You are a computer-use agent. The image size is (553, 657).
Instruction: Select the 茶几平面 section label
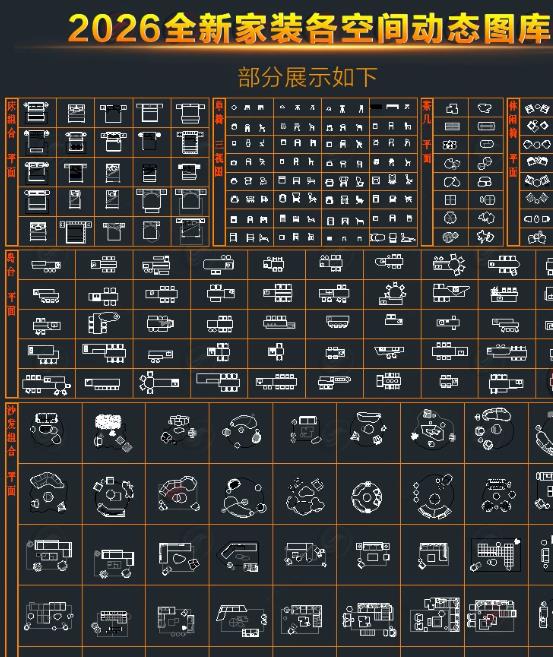pyautogui.click(x=426, y=131)
